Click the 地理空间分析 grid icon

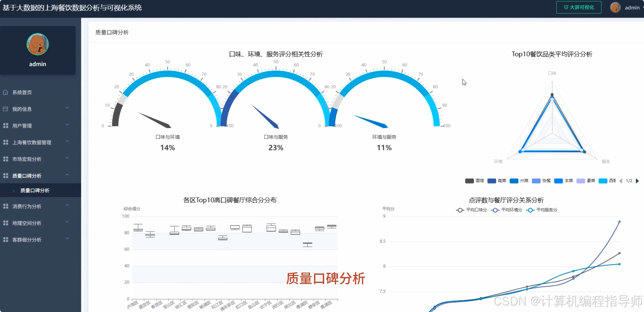tap(5, 223)
